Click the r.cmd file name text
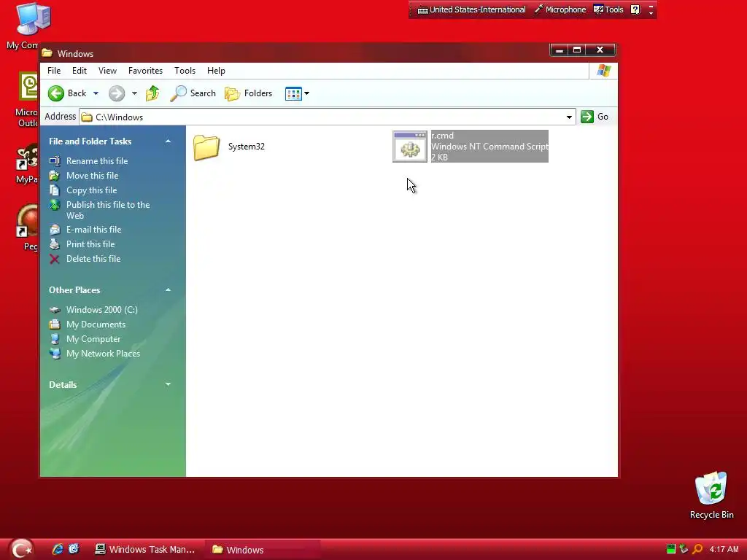 442,136
